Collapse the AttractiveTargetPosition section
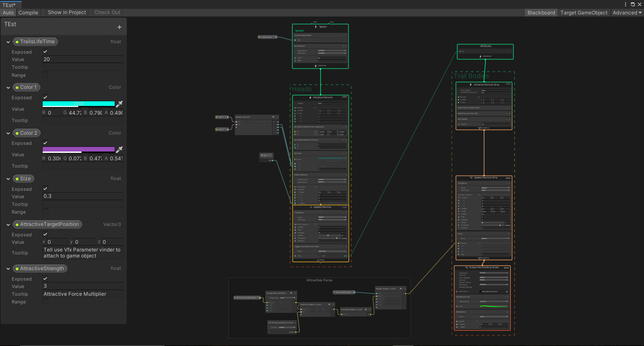Viewport: 644px width, 346px height. pyautogui.click(x=8, y=225)
